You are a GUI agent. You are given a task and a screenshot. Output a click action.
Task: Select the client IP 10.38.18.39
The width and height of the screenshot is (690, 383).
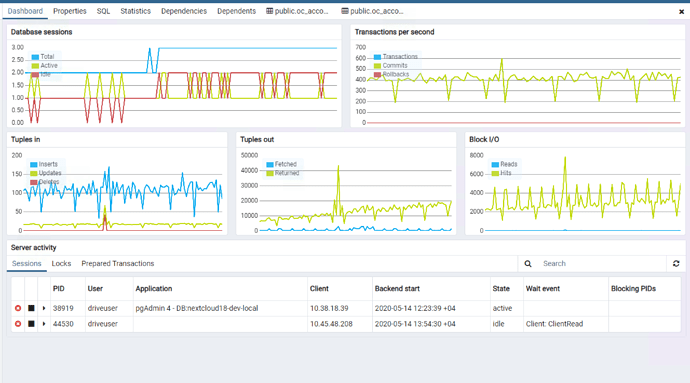pyautogui.click(x=329, y=308)
